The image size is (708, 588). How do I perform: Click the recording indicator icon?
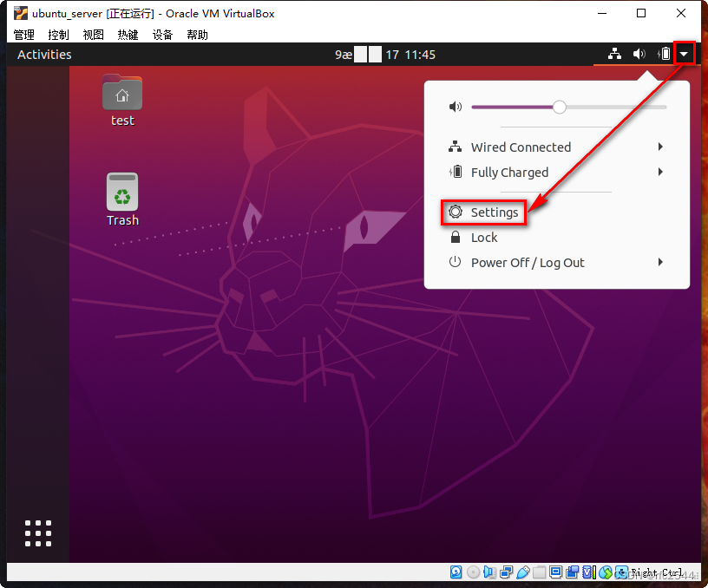point(572,572)
